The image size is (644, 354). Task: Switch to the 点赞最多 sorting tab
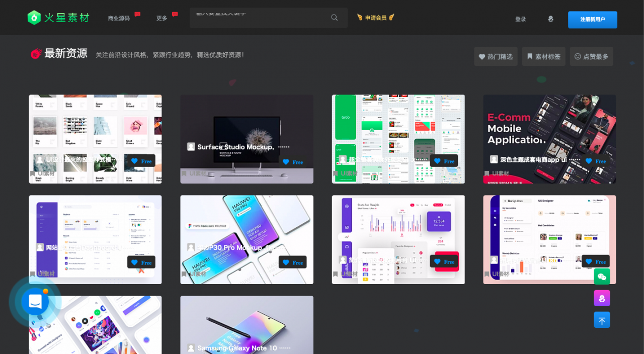(592, 56)
